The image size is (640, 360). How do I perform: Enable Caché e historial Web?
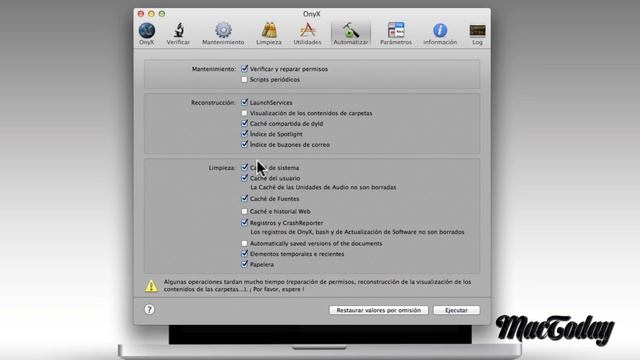pyautogui.click(x=244, y=211)
